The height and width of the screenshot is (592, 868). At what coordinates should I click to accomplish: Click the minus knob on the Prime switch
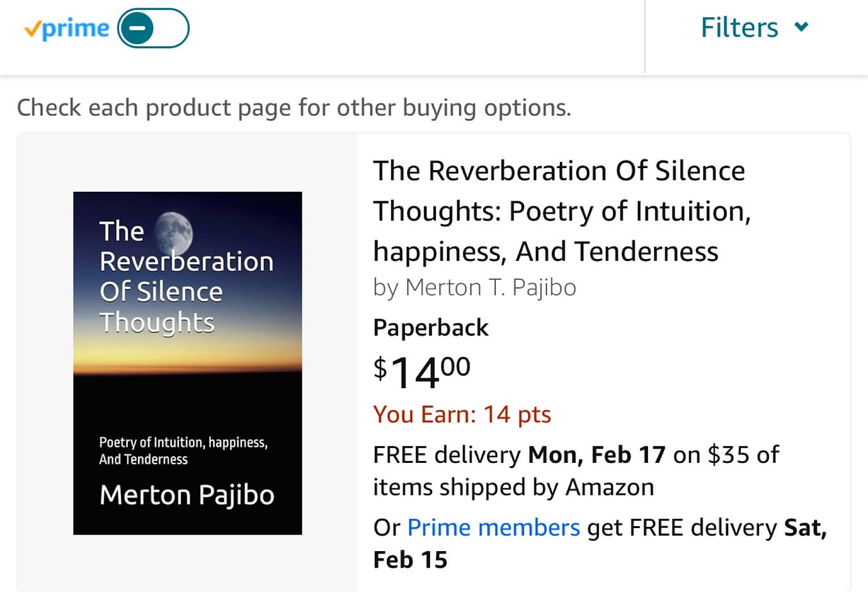pos(137,28)
